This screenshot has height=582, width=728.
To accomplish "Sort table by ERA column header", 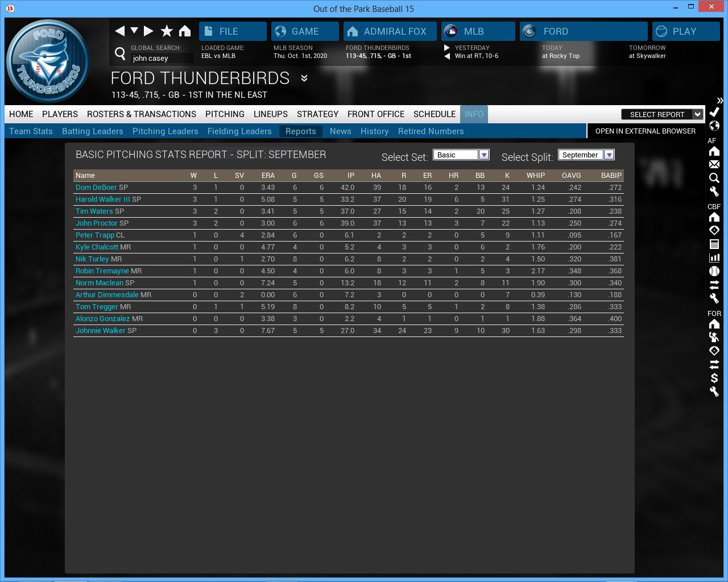I will click(x=268, y=176).
